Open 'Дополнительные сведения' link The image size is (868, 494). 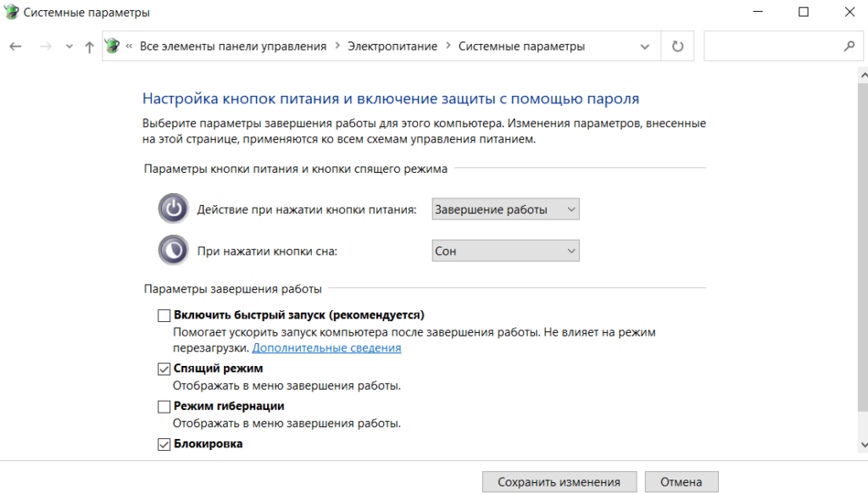tap(326, 348)
